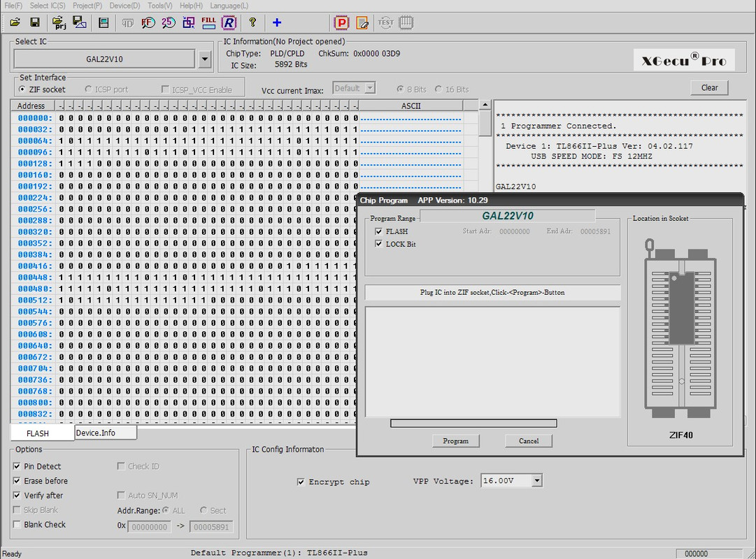Viewport: 756px width, 559px height.
Task: Click the Read chip R icon
Action: (229, 22)
